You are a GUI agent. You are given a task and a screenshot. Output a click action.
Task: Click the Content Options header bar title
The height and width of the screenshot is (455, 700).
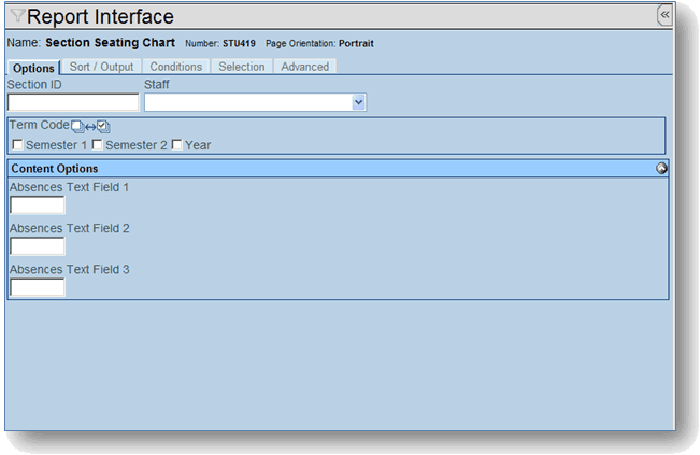pyautogui.click(x=54, y=168)
